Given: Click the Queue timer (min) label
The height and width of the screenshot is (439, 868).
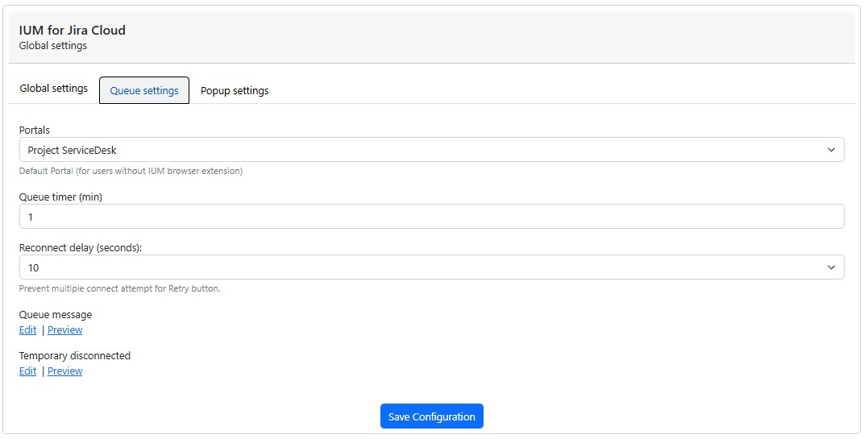Looking at the screenshot, I should click(x=60, y=197).
